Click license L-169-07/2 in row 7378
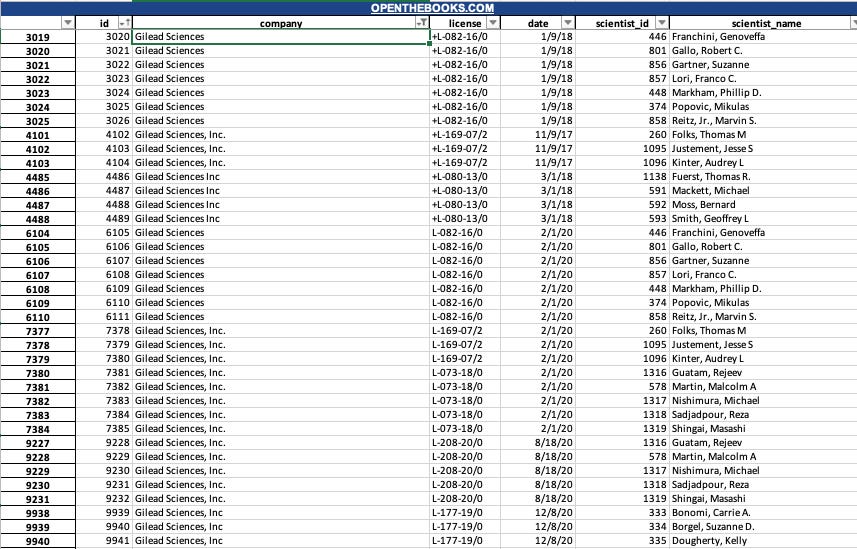Screen dimensions: 857x549 click(465, 344)
